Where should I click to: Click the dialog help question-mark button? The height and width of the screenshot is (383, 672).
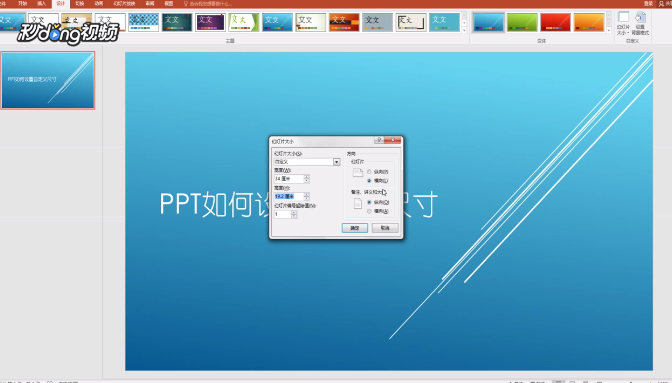click(379, 140)
